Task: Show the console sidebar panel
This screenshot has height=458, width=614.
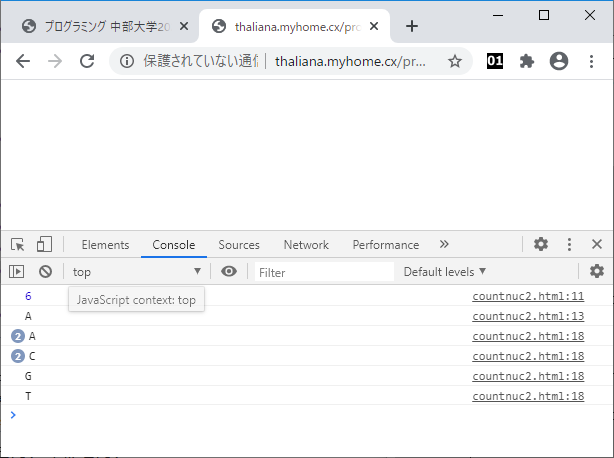Action: click(17, 271)
